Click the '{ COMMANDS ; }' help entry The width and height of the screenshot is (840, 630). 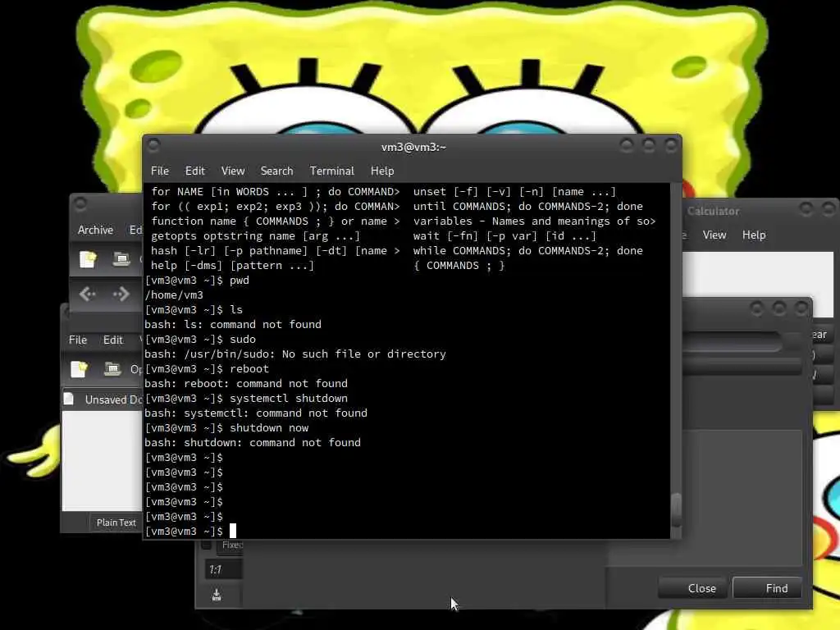(x=459, y=265)
